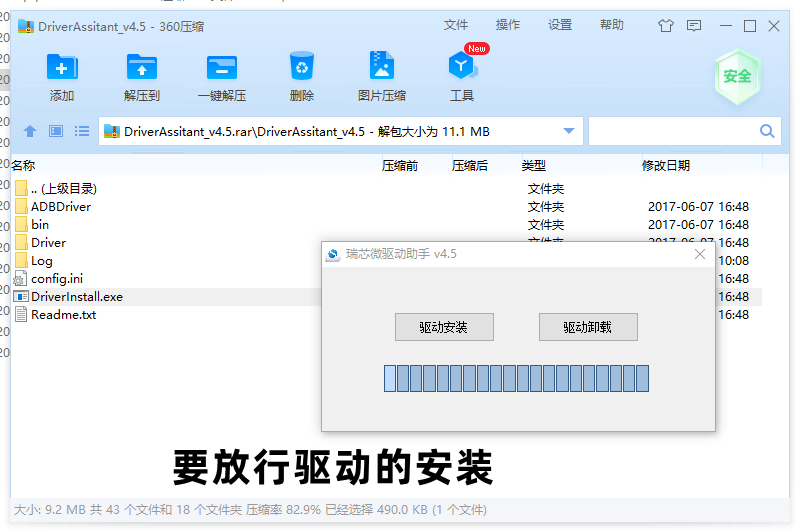Image resolution: width=800 pixels, height=532 pixels.
Task: Open the 文件 (File) menu
Action: pyautogui.click(x=456, y=25)
